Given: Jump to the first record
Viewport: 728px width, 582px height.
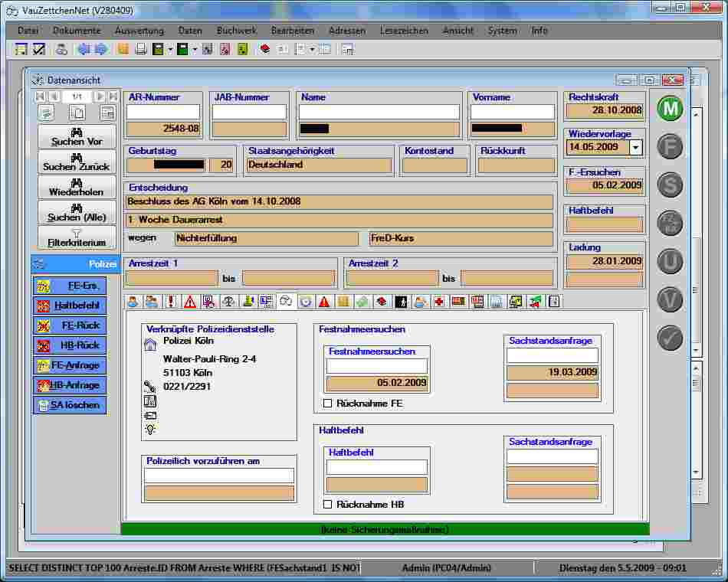Looking at the screenshot, I should (x=40, y=96).
